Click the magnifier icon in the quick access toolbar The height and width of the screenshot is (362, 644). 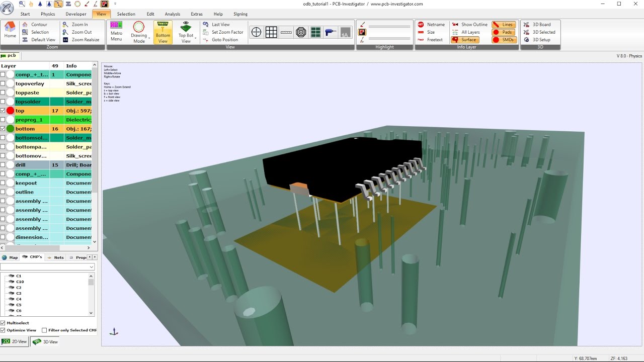(22, 4)
